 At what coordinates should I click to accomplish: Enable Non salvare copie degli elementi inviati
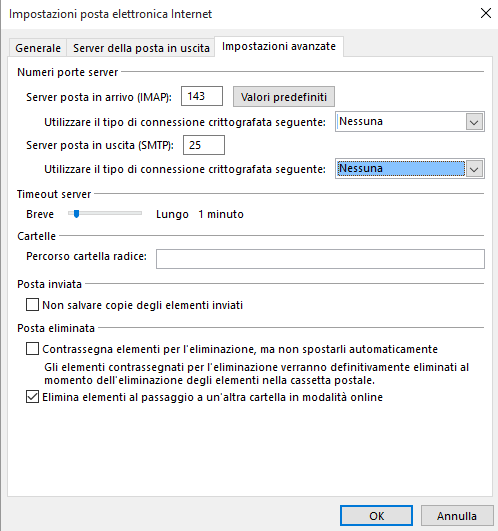point(32,305)
